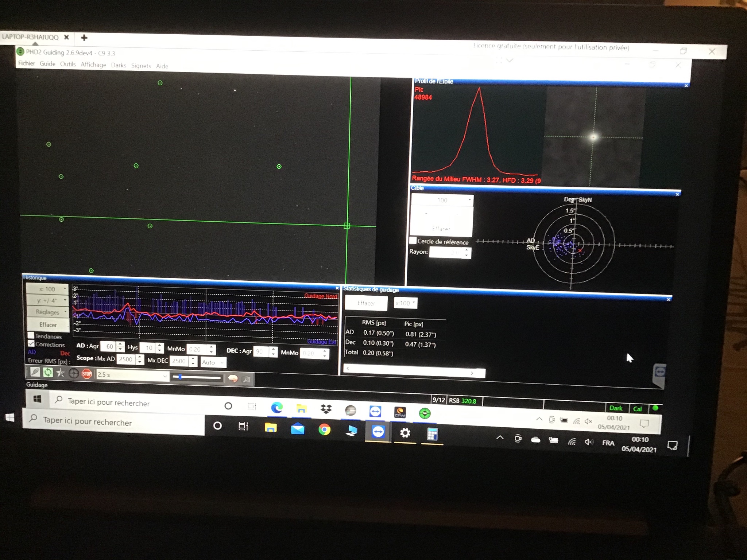This screenshot has height=560, width=747.
Task: Close the Historique panel
Action: pyautogui.click(x=337, y=288)
